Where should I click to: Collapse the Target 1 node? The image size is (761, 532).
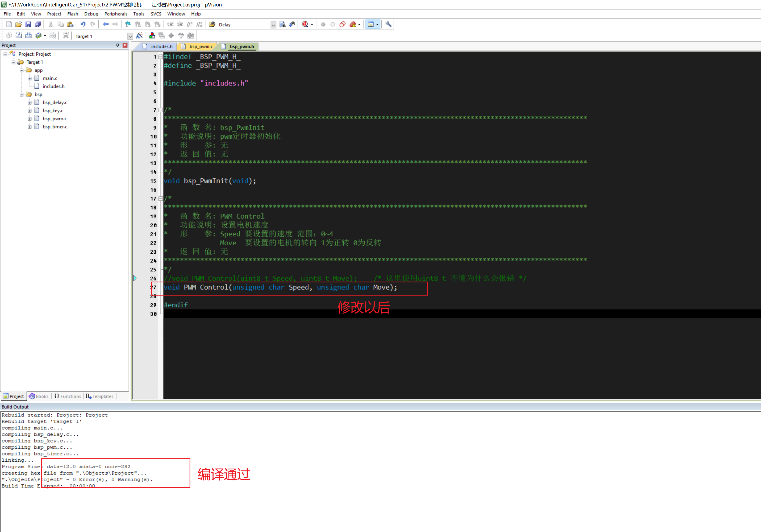click(13, 62)
